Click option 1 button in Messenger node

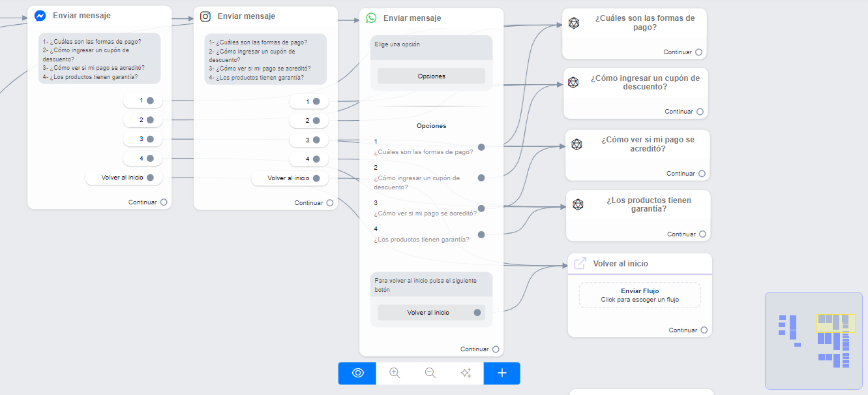tap(142, 101)
